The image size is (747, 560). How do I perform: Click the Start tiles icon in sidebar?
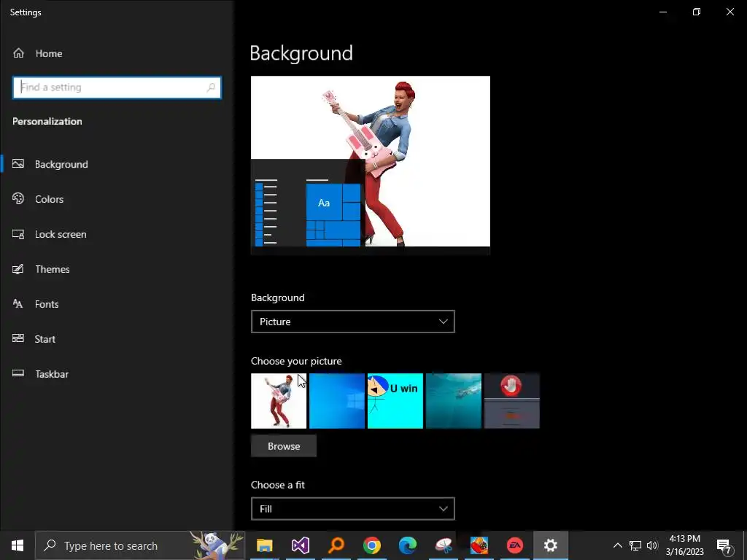[18, 338]
